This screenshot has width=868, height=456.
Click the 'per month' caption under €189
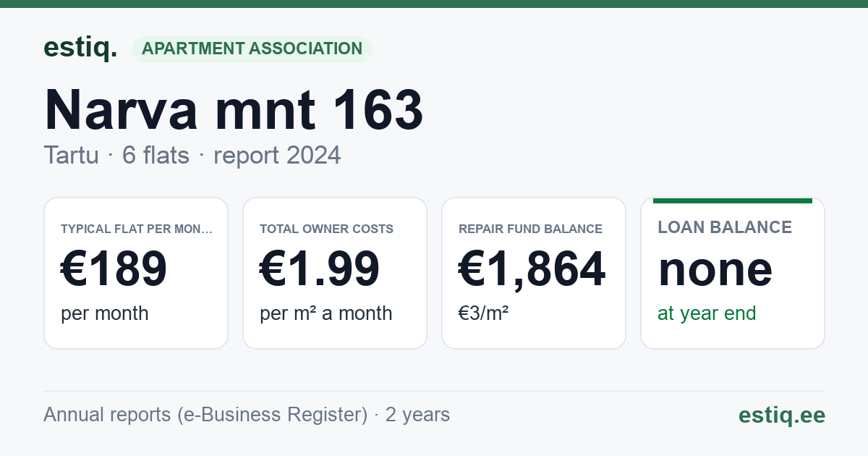tap(105, 313)
